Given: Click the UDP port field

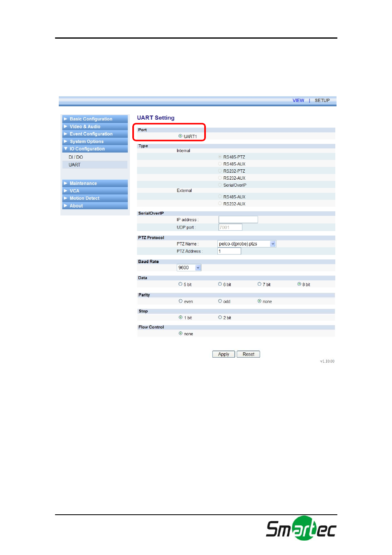Looking at the screenshot, I should [231, 227].
